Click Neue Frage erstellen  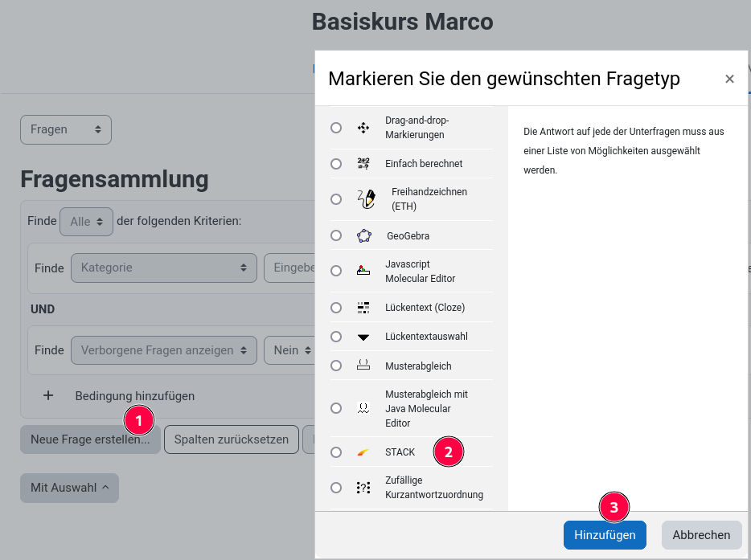[x=89, y=439]
